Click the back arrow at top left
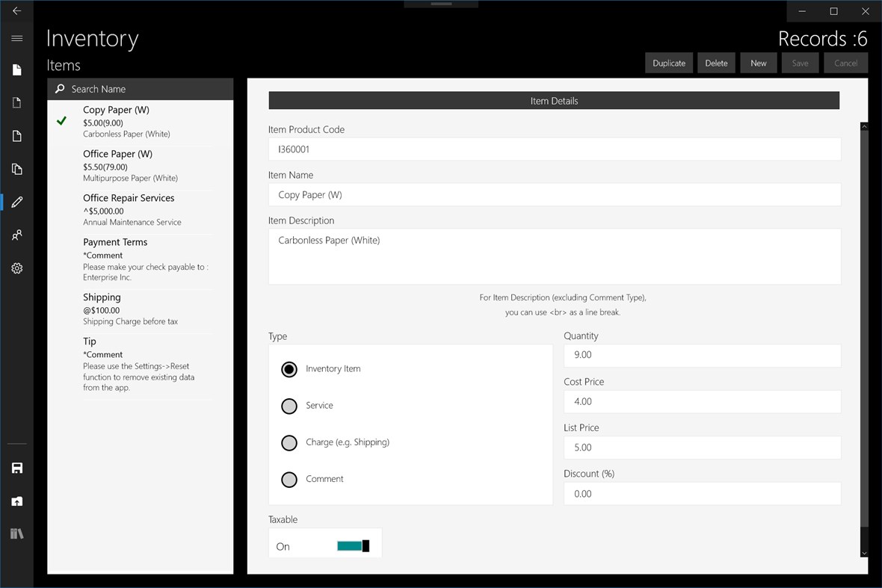Viewport: 882px width, 588px height. point(16,10)
